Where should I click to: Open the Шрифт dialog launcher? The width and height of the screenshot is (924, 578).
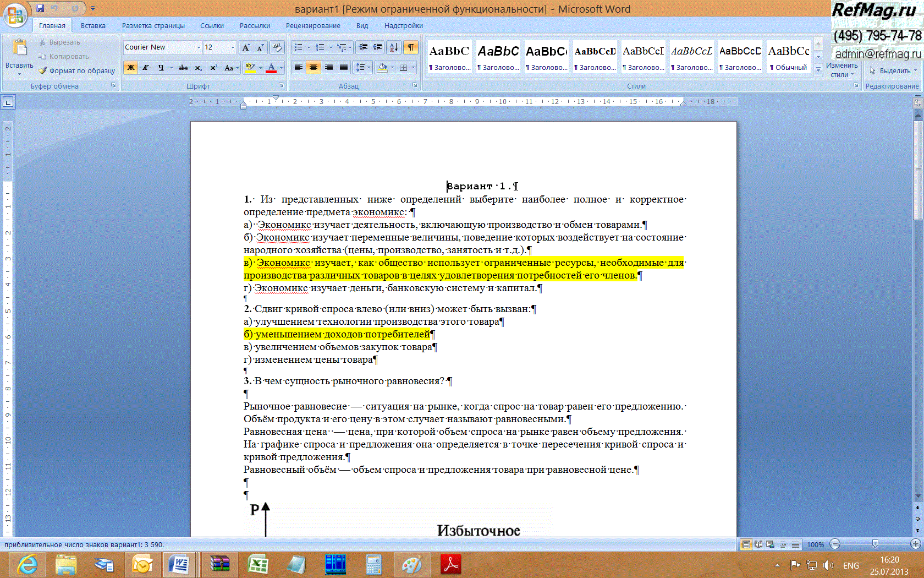point(281,86)
